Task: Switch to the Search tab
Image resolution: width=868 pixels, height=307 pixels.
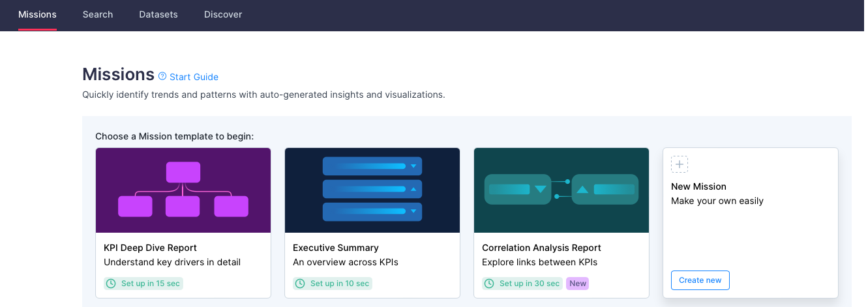Action: pyautogui.click(x=98, y=14)
